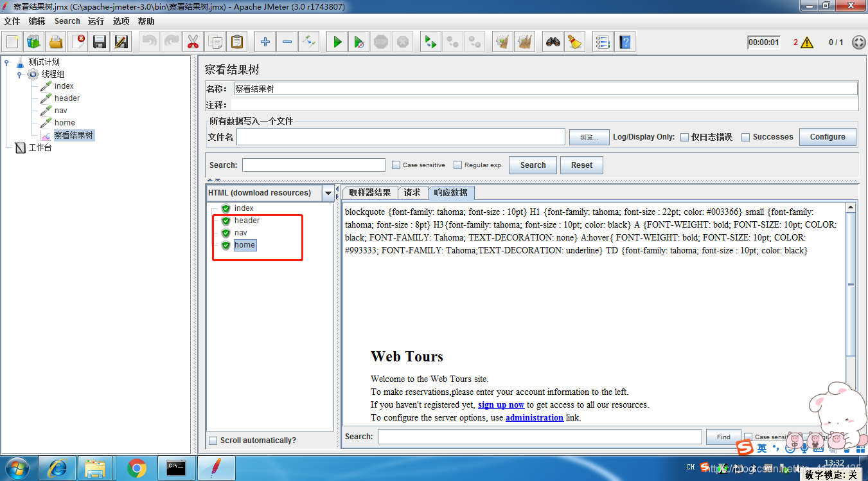Image resolution: width=868 pixels, height=481 pixels.
Task: Click the upper Search text field
Action: (x=314, y=165)
